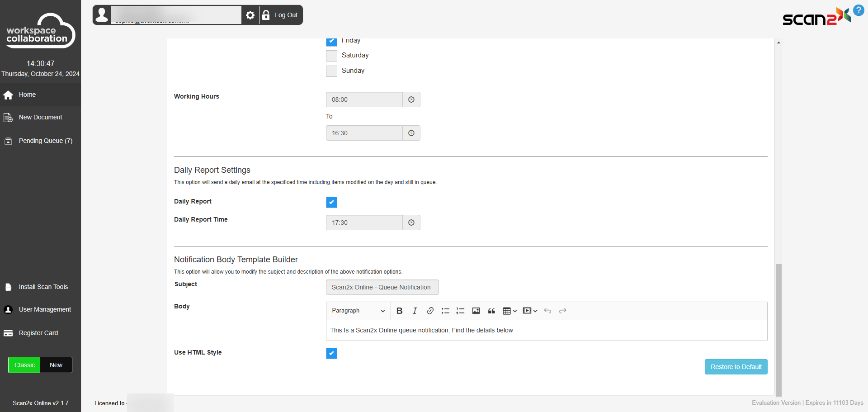The height and width of the screenshot is (412, 868).
Task: Apply block quote formatting
Action: click(x=491, y=311)
